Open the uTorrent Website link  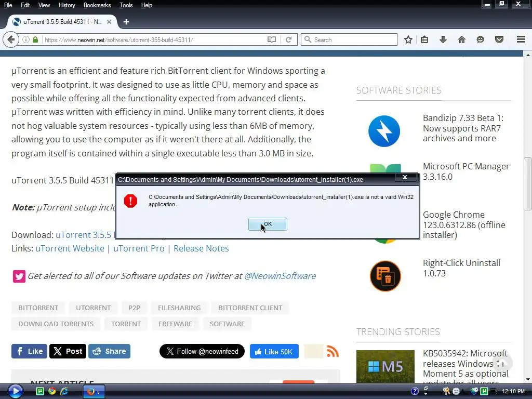(70, 248)
